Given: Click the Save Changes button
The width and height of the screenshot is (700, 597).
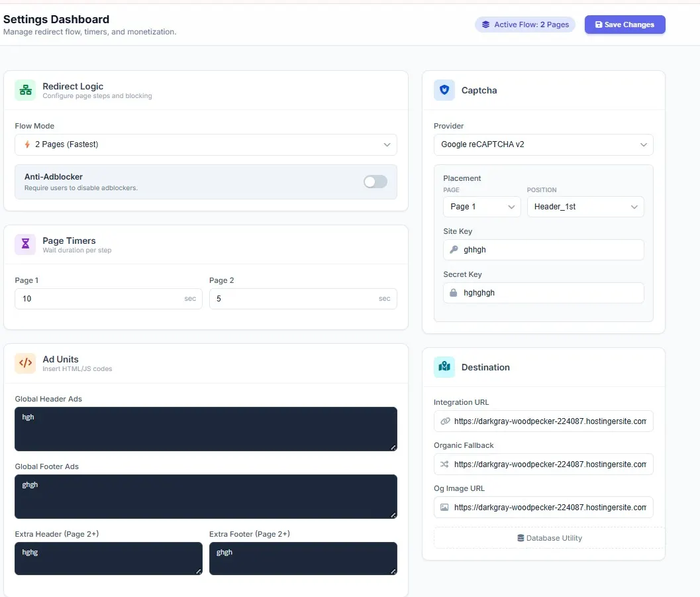Looking at the screenshot, I should [625, 25].
